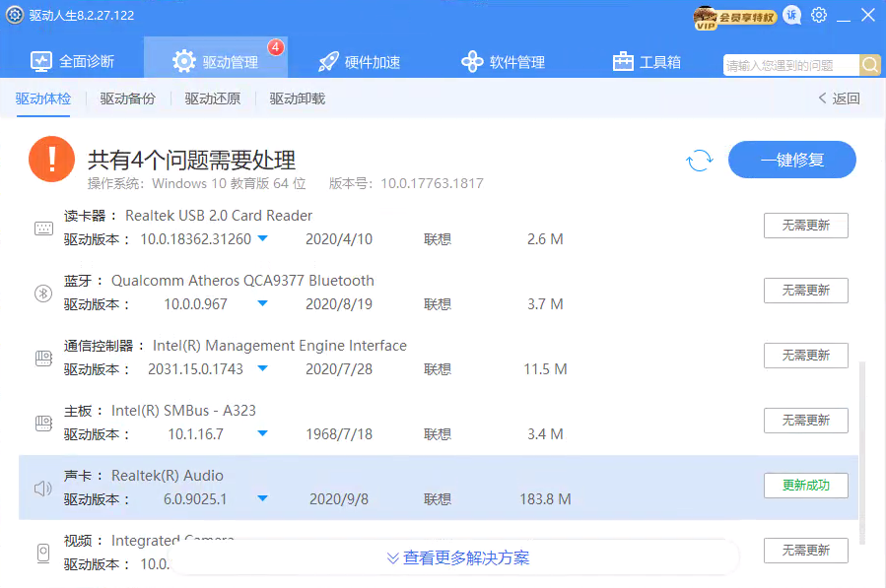Image resolution: width=886 pixels, height=588 pixels.
Task: Click the app logo icon in title bar
Action: [15, 15]
